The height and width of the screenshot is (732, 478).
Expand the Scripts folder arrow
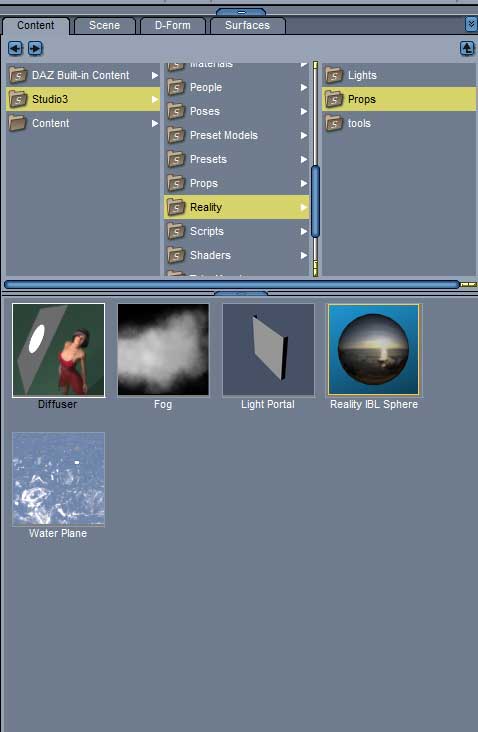click(x=304, y=231)
